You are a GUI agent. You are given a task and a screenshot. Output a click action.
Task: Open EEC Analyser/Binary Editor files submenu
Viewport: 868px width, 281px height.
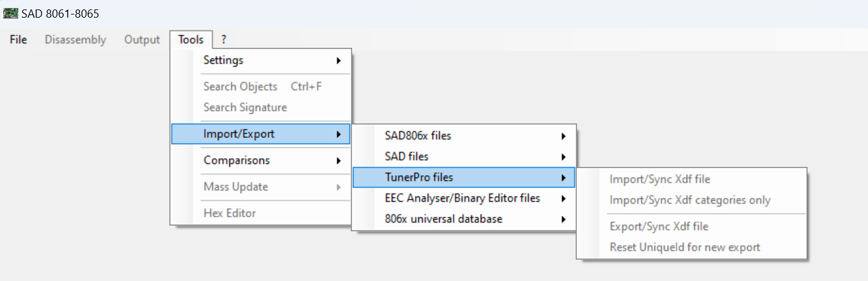pyautogui.click(x=462, y=198)
